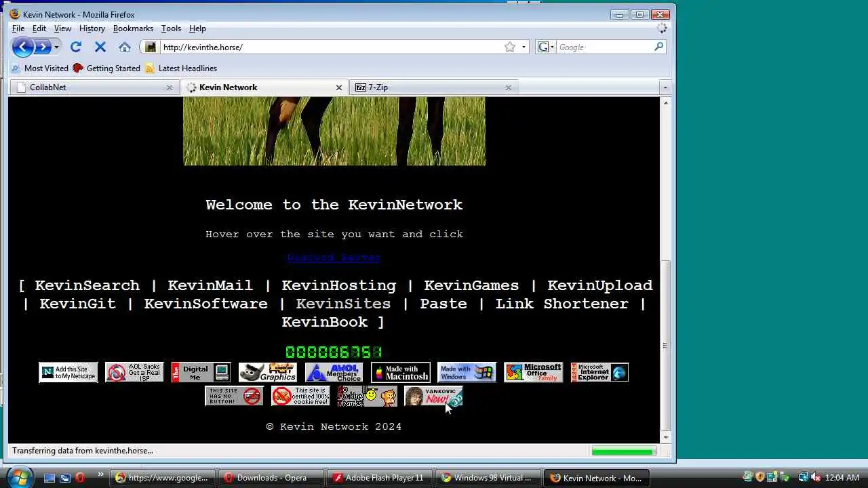868x488 pixels.
Task: Close the Kevin Network tab
Action: pyautogui.click(x=339, y=87)
